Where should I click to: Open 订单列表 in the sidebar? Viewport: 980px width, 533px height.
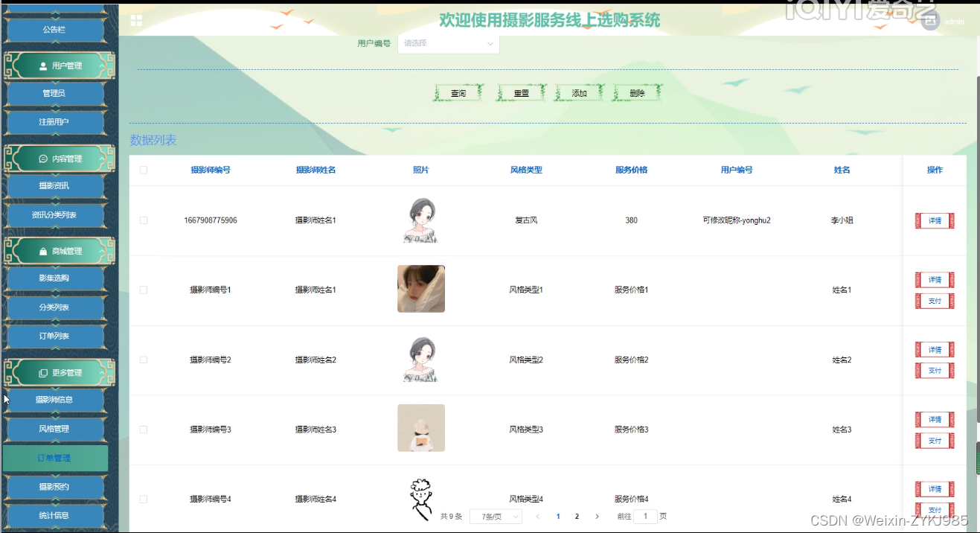(54, 336)
